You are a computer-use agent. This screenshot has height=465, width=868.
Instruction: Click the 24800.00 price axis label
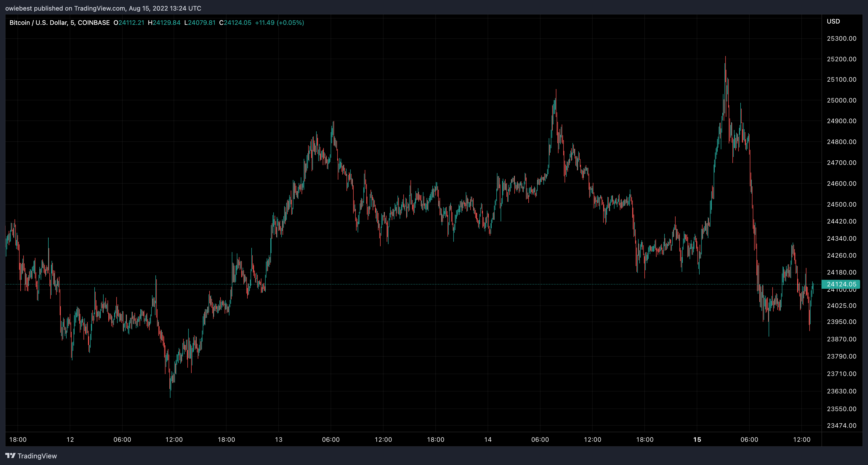[841, 142]
